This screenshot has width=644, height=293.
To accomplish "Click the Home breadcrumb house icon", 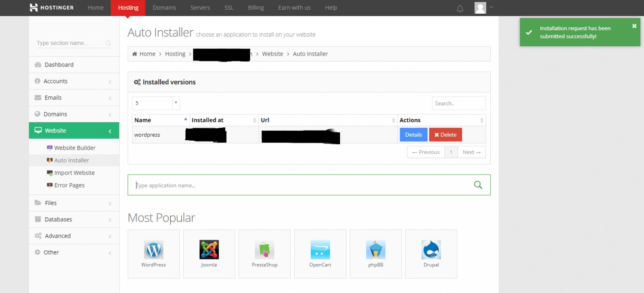I will click(x=134, y=54).
